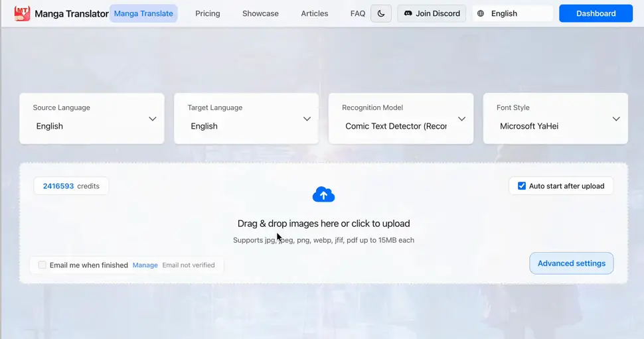
Task: Expand the Target Language dropdown
Action: [246, 119]
